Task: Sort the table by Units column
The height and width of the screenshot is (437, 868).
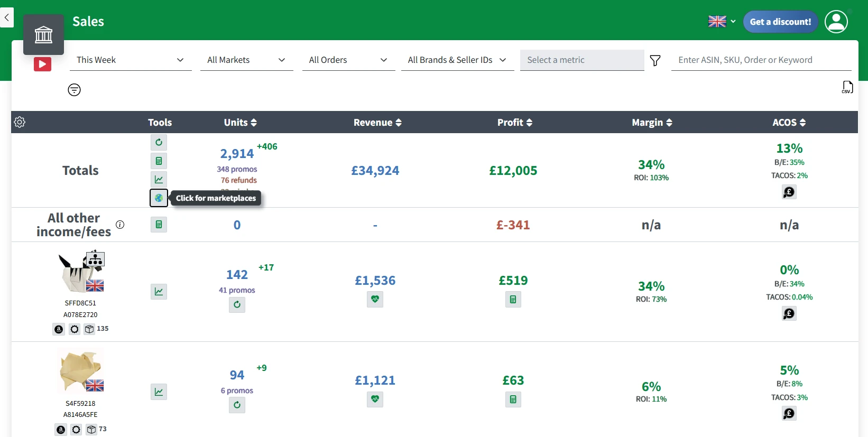Action: pos(241,123)
